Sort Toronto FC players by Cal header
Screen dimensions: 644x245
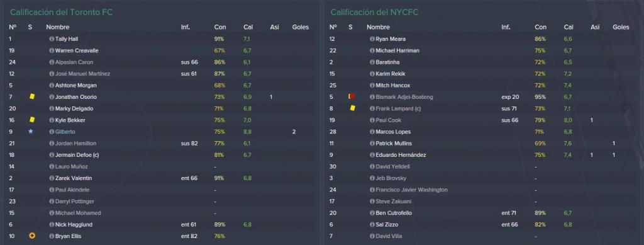pyautogui.click(x=248, y=27)
